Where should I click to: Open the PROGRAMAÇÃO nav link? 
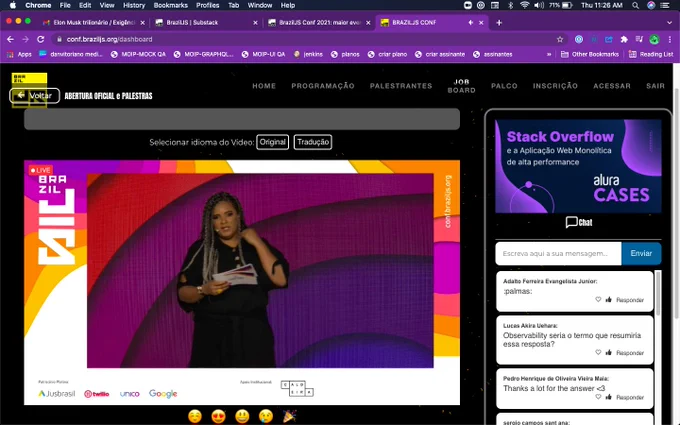[323, 86]
